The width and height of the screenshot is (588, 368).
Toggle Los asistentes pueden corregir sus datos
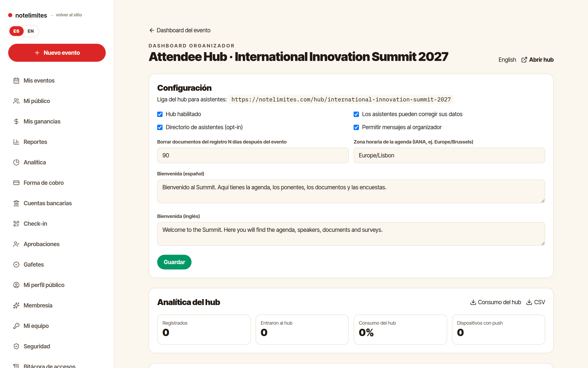point(356,114)
